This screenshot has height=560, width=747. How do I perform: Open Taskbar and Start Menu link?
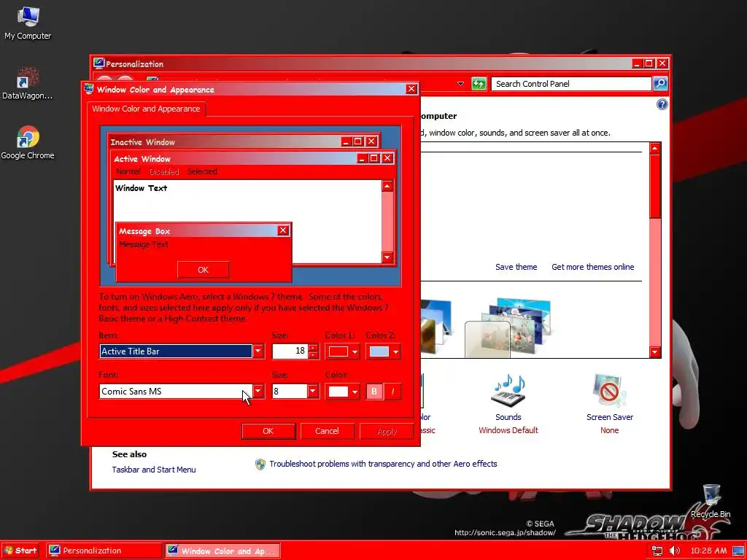[x=154, y=470]
